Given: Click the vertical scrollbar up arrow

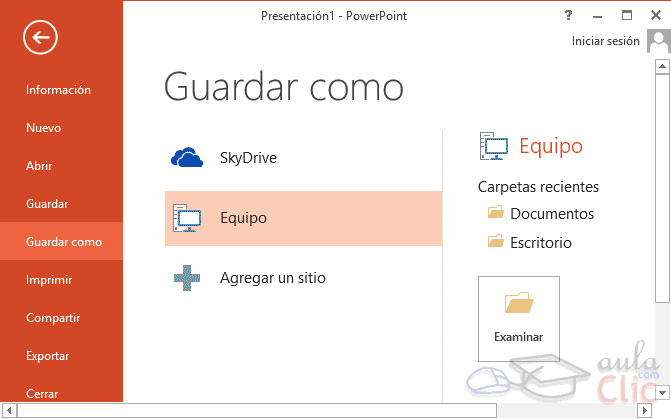Looking at the screenshot, I should point(664,67).
